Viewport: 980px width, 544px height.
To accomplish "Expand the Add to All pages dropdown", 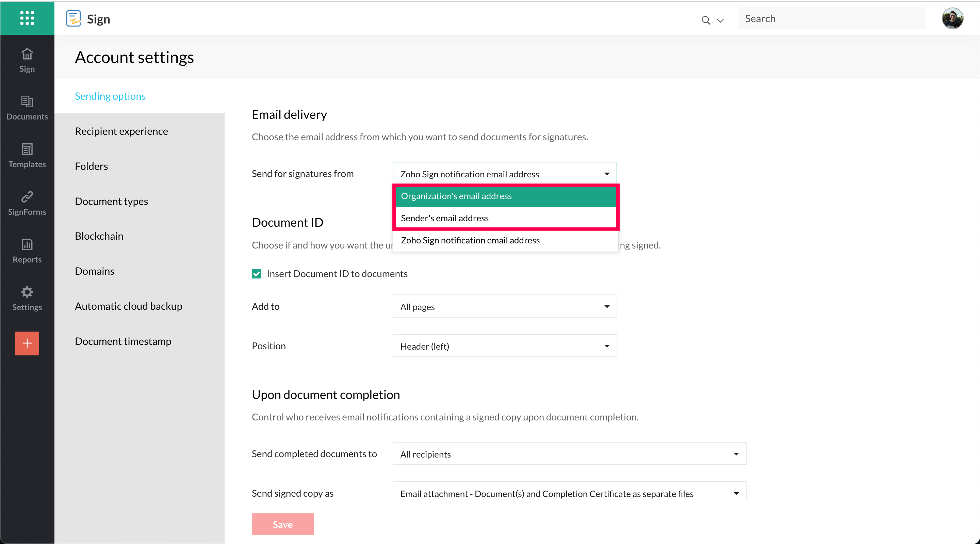I will coord(504,306).
